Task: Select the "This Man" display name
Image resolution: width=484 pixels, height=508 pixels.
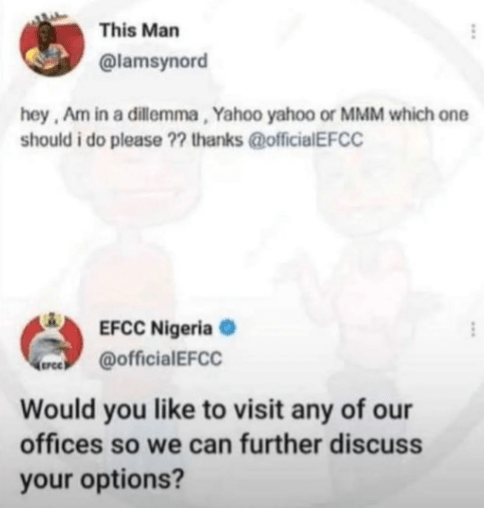Action: [140, 31]
